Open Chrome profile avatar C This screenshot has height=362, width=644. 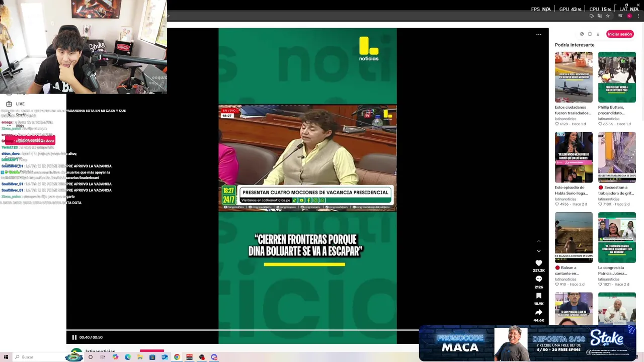pos(629,16)
